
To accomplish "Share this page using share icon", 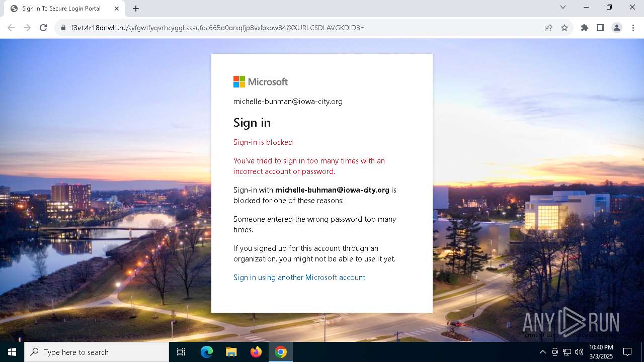I will coord(548,28).
